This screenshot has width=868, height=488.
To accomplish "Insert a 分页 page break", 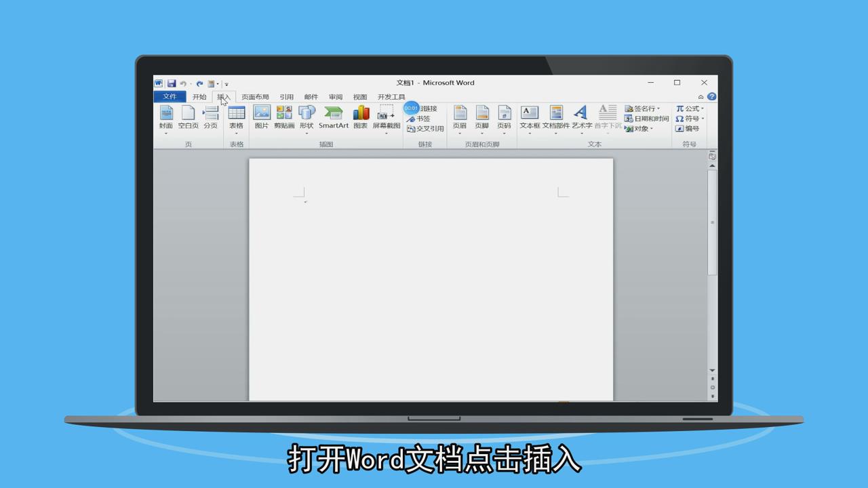I will coord(211,118).
